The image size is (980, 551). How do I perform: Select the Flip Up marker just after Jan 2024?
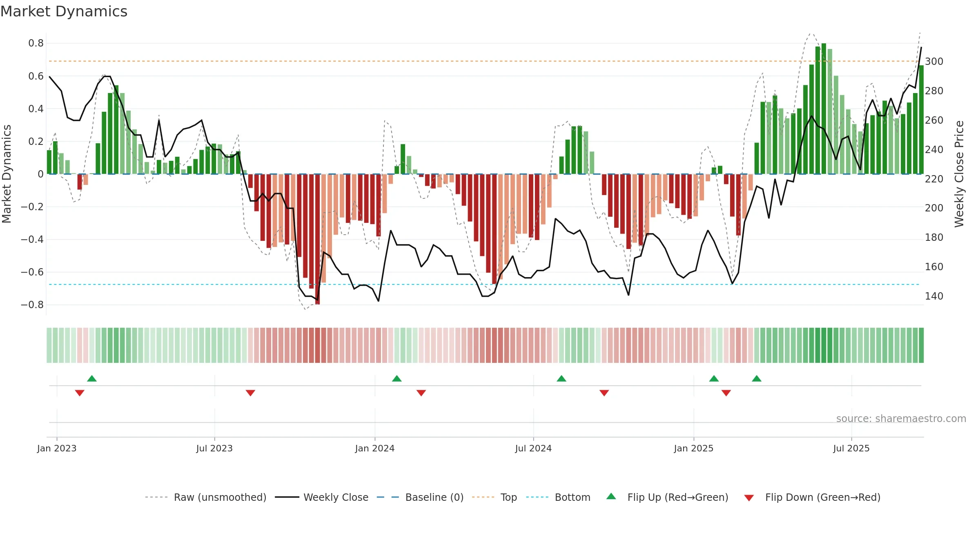pyautogui.click(x=397, y=378)
